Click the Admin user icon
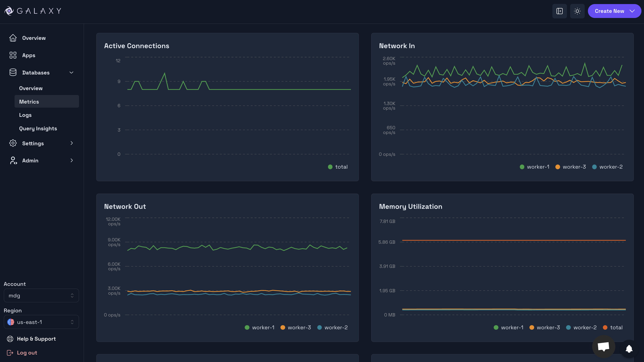Viewport: 644px width, 362px height. coord(13,160)
